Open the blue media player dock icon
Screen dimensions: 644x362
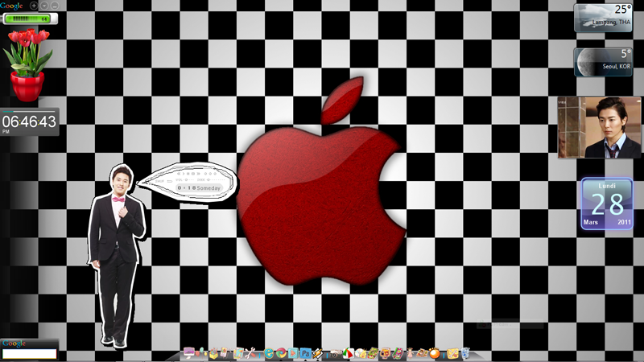point(293,353)
